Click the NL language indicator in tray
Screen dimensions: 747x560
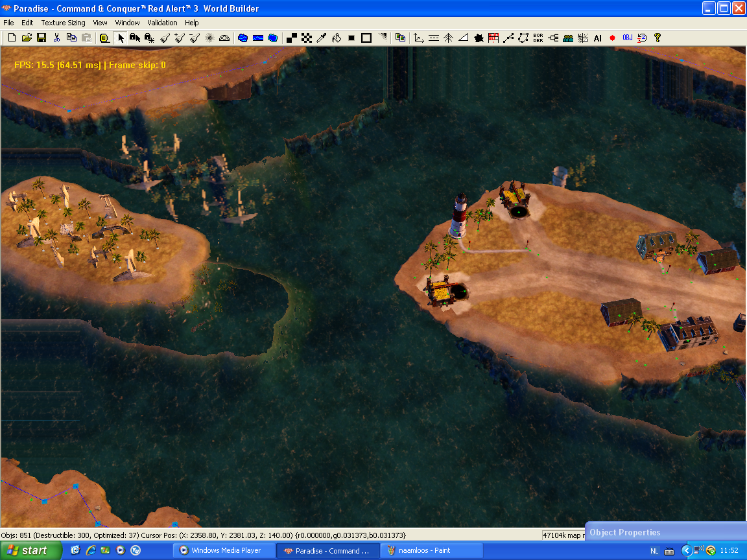[654, 551]
